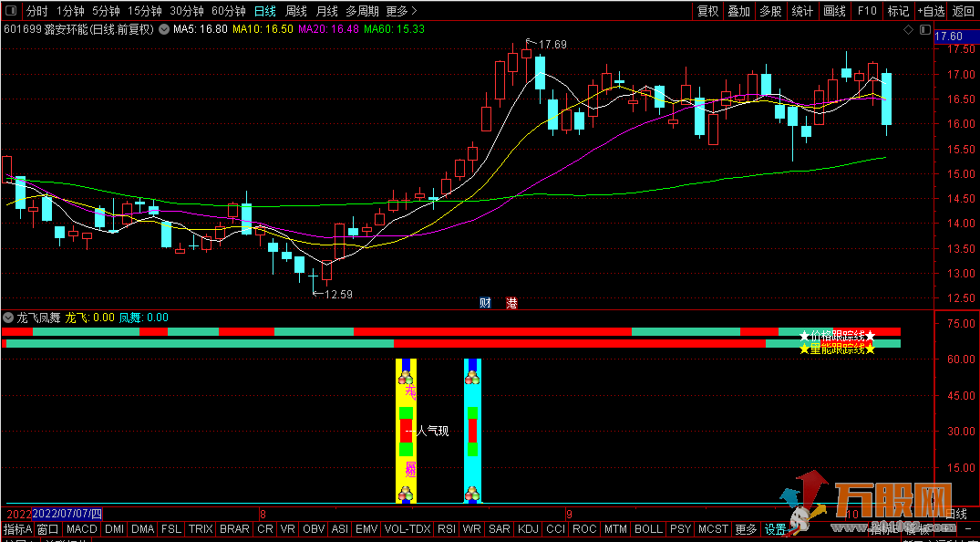
Task: Click the 2022/07/07/四 date box
Action: point(67,515)
